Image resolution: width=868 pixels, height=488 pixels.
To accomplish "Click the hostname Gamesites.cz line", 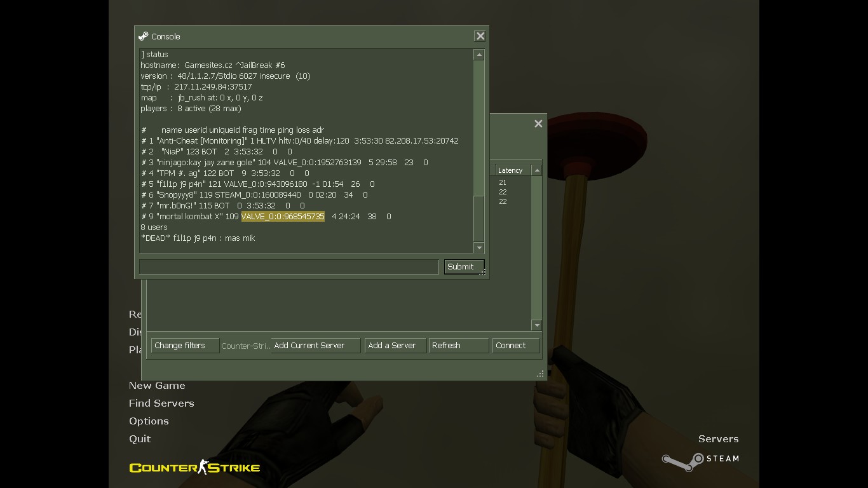I will pyautogui.click(x=213, y=65).
